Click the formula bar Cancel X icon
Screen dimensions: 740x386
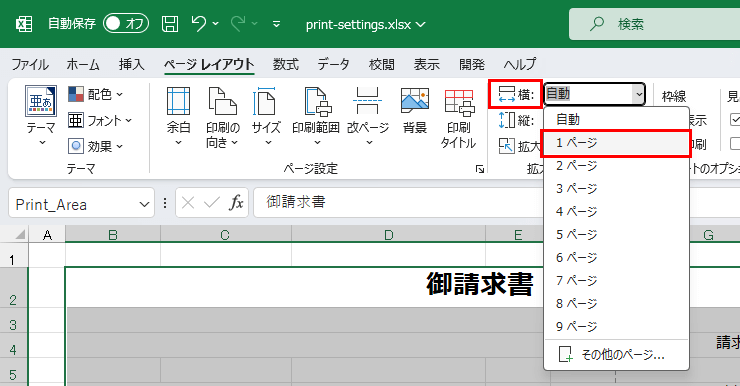(188, 203)
